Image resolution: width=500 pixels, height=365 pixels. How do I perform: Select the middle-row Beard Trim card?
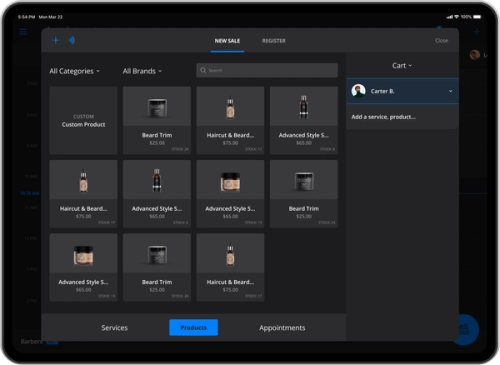304,194
